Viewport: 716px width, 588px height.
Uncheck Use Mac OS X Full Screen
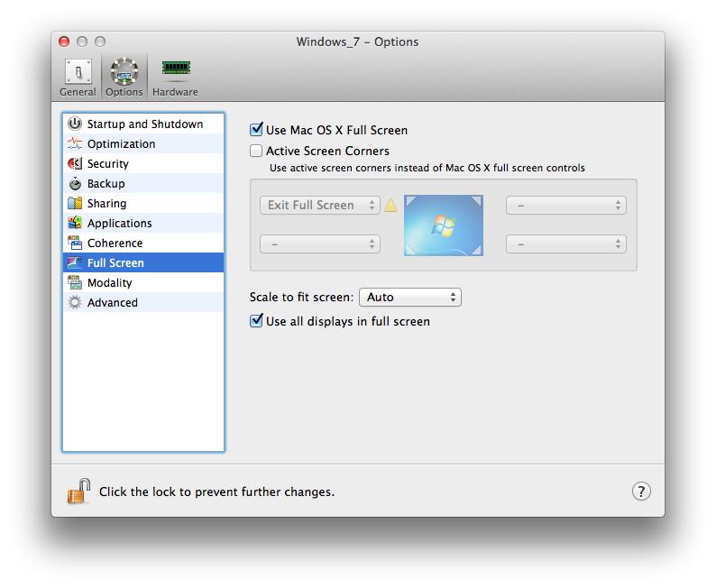256,130
